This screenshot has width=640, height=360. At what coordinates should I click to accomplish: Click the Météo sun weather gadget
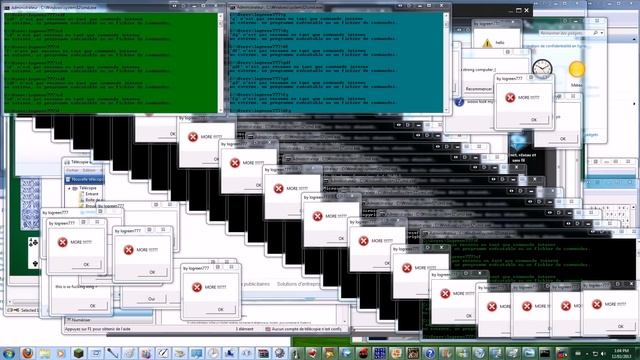pyautogui.click(x=576, y=69)
